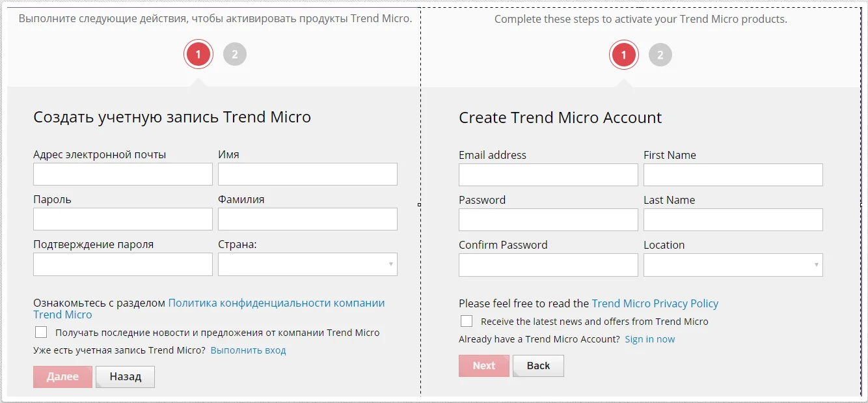Click text 'Already have a Trend Micro Account?'
This screenshot has height=403, width=868.
pyautogui.click(x=539, y=339)
